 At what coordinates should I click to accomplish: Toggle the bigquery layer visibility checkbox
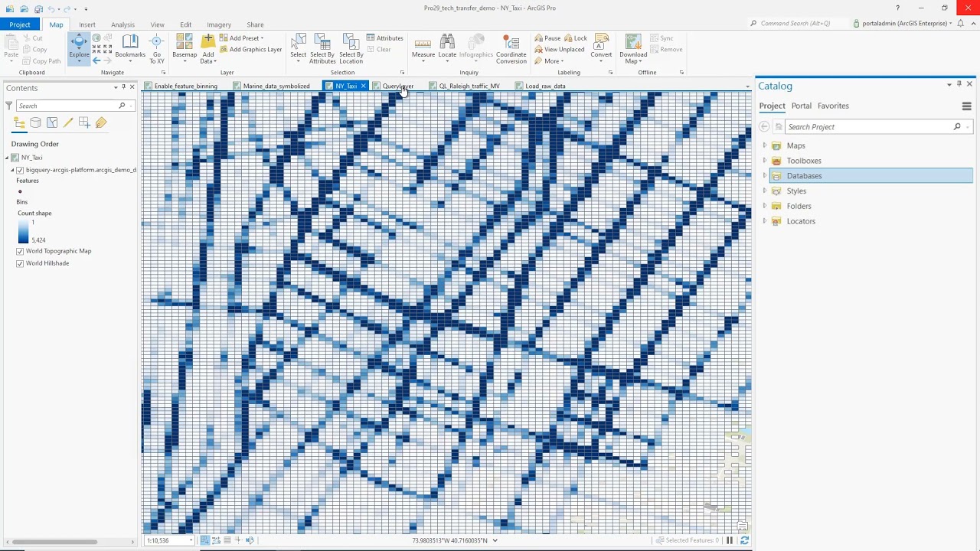pos(20,170)
